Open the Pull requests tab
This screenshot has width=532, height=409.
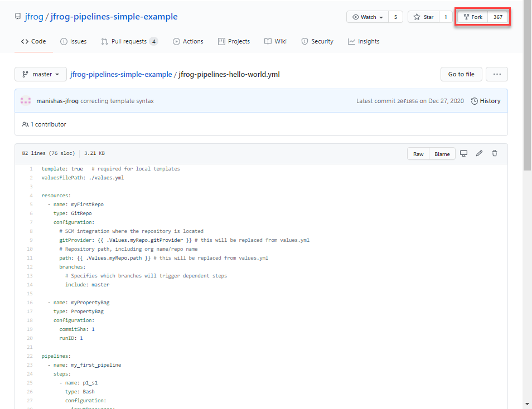[x=129, y=41]
